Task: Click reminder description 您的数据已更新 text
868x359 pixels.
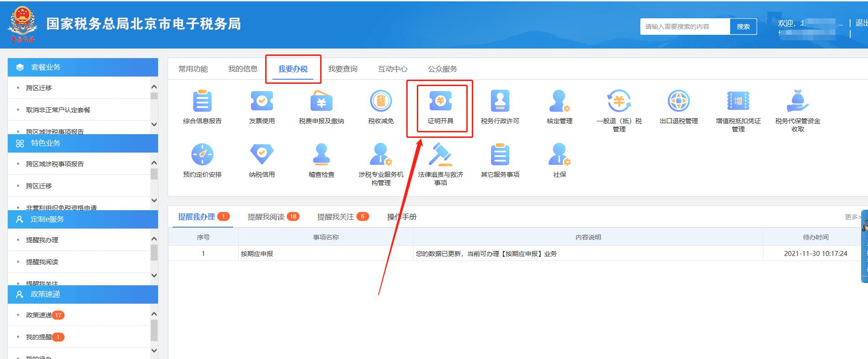Action: click(486, 254)
